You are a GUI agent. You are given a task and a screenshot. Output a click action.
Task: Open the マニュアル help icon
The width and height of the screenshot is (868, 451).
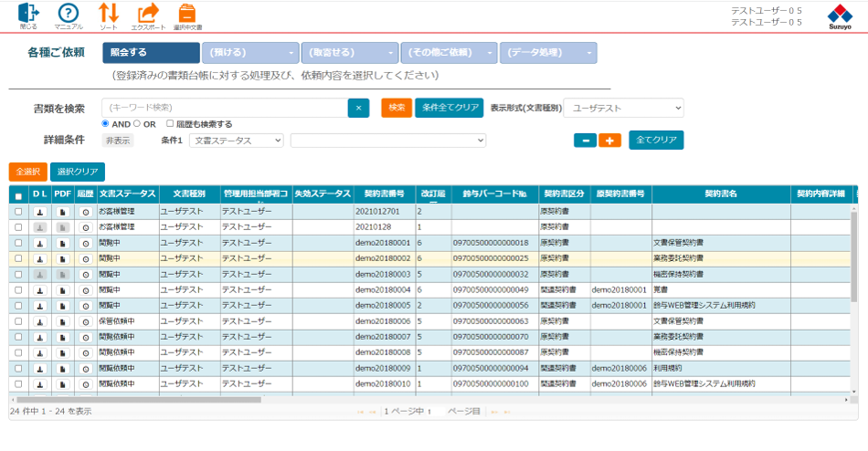tap(68, 13)
